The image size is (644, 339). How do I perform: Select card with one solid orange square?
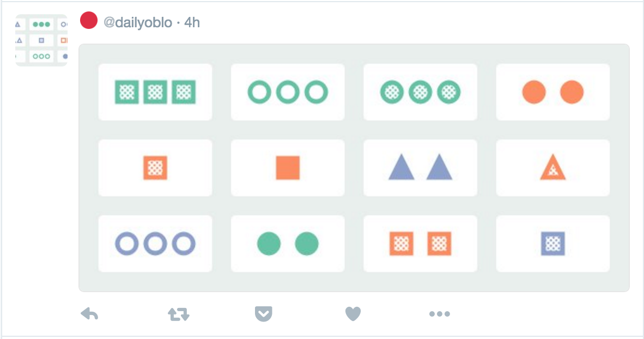pyautogui.click(x=288, y=168)
